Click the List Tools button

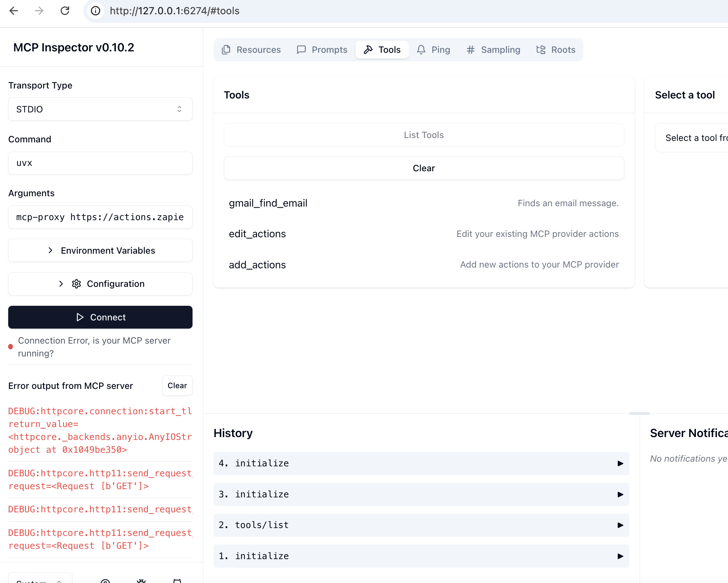[x=424, y=135]
